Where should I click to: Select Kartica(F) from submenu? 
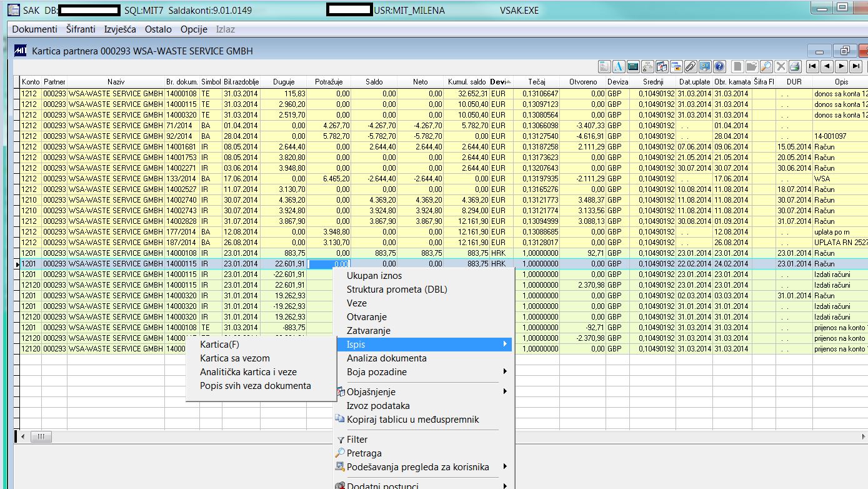219,345
